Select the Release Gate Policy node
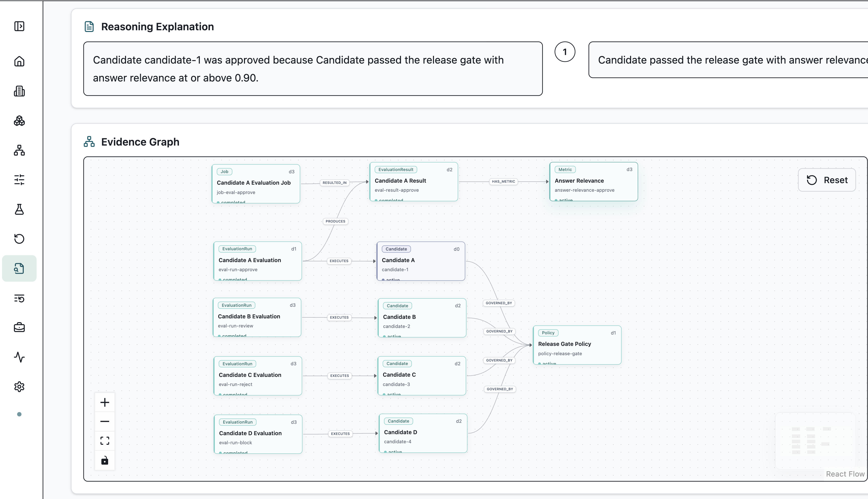This screenshot has height=499, width=868. 577,345
